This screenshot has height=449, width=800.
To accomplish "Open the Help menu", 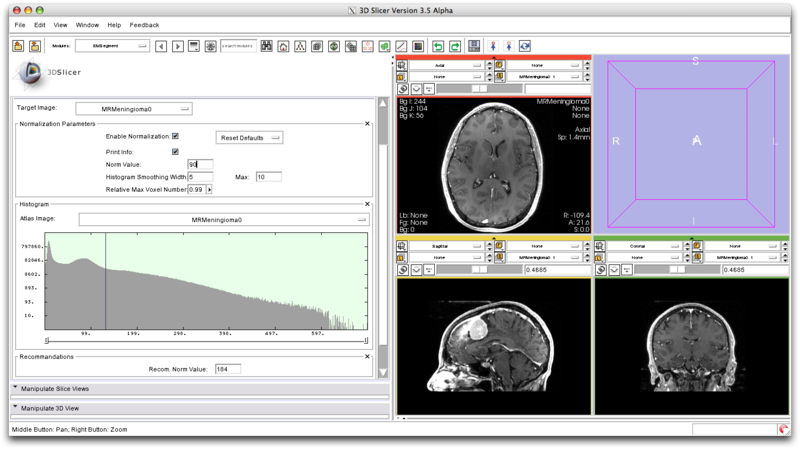I will tap(114, 25).
